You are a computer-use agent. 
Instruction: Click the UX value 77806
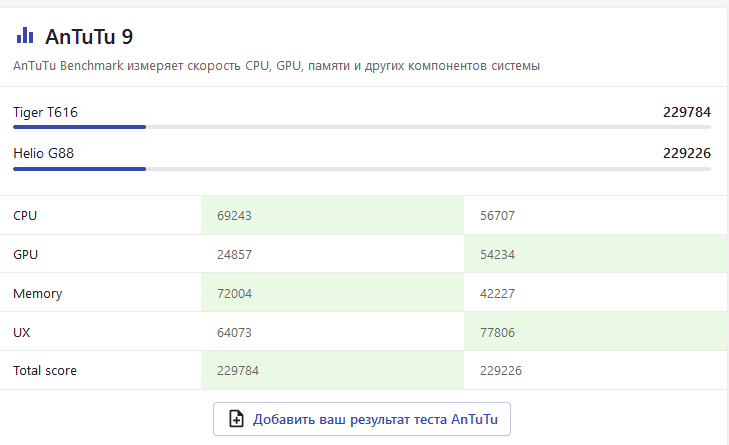tap(497, 332)
